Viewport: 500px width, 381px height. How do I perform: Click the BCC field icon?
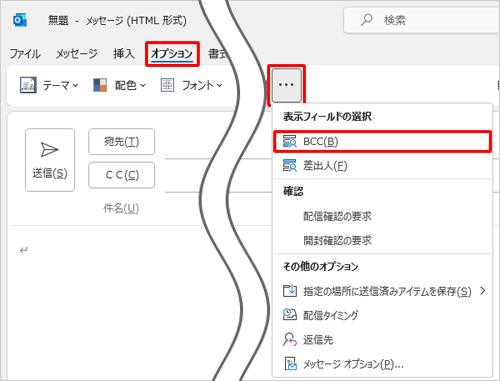coord(289,141)
